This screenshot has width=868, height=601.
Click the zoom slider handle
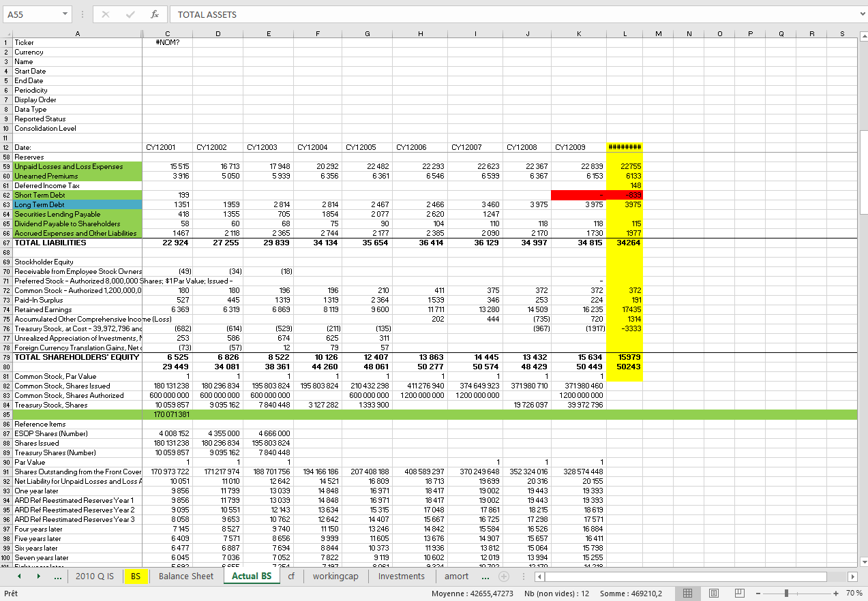785,594
